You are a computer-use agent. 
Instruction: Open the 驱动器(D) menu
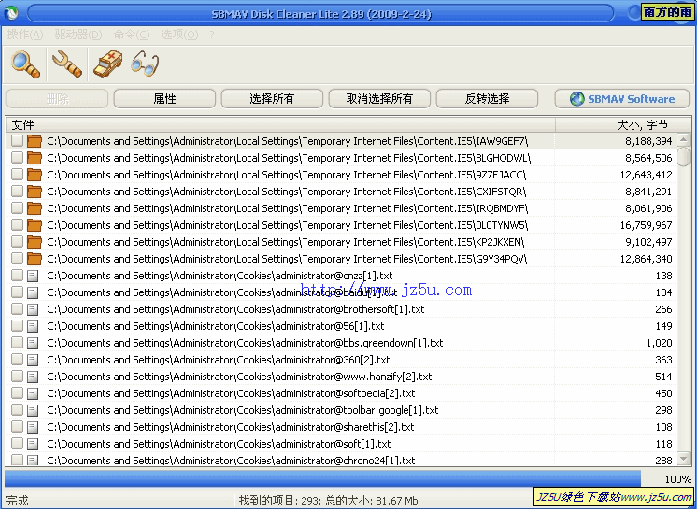click(78, 34)
